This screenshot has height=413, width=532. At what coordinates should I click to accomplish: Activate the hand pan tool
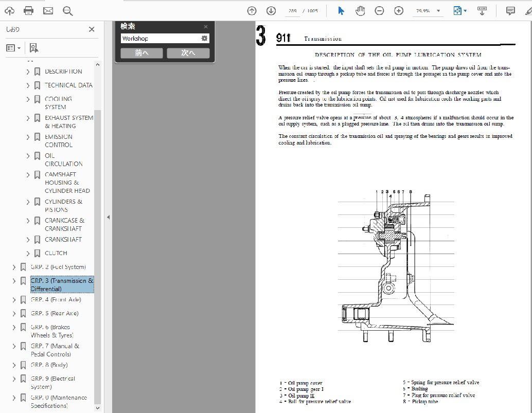360,11
